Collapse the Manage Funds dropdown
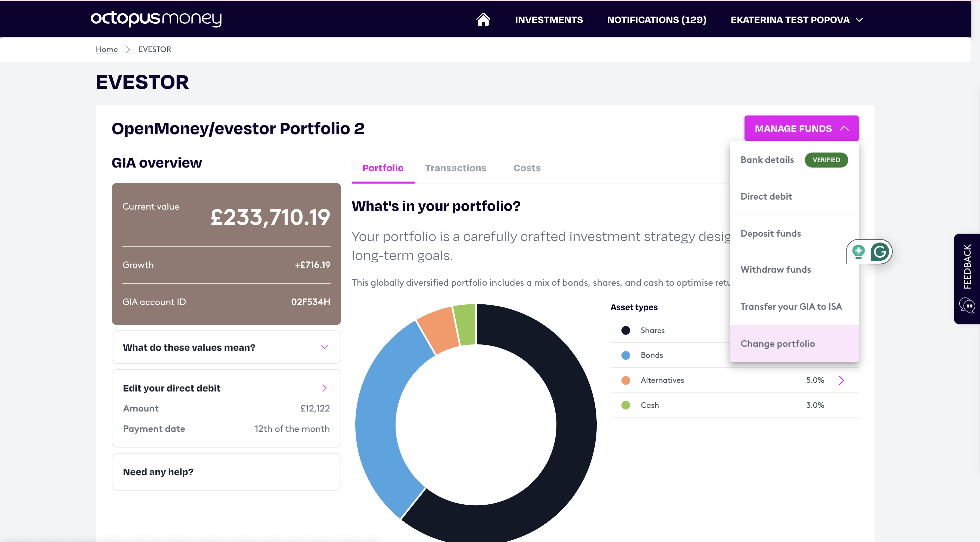This screenshot has width=980, height=542. click(801, 128)
